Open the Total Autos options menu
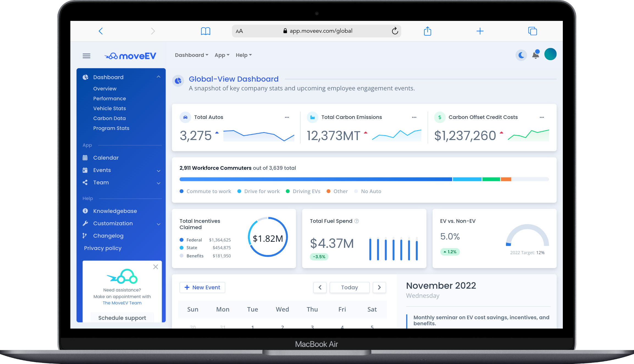 point(287,117)
